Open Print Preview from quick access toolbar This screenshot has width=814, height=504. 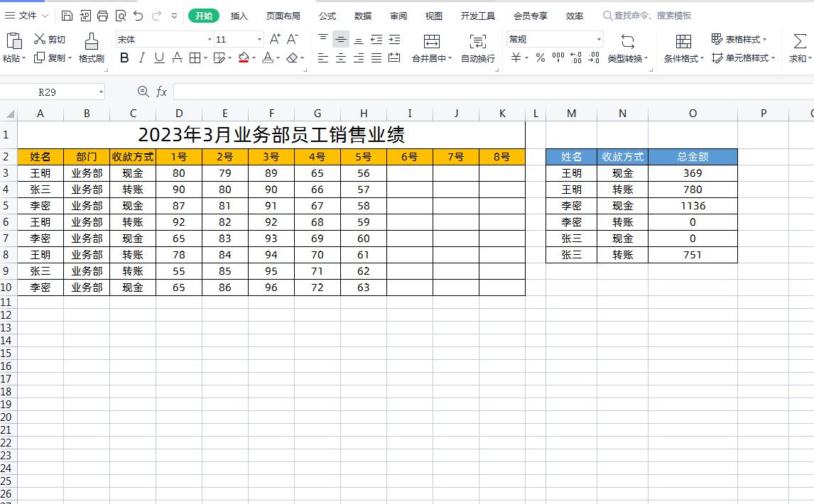121,16
